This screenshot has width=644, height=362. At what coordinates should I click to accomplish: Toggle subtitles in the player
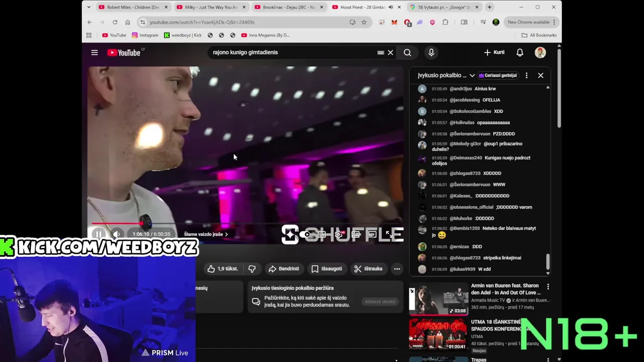point(321,234)
